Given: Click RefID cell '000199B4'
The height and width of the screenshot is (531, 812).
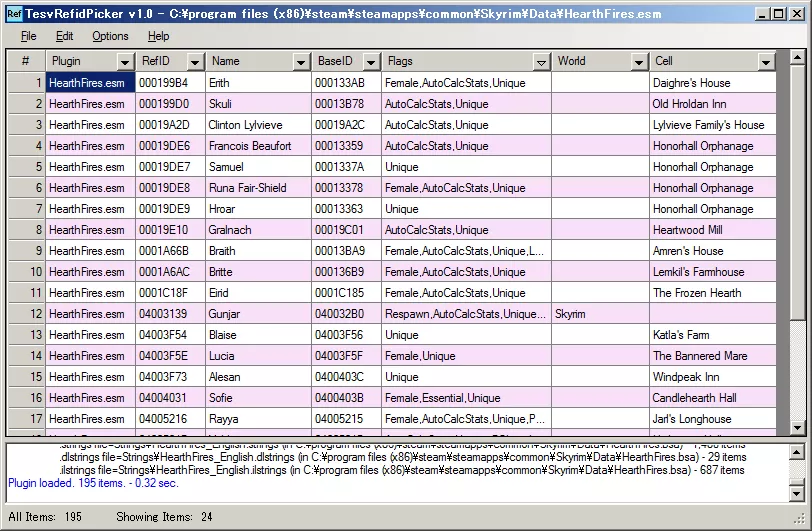Looking at the screenshot, I should pos(170,83).
